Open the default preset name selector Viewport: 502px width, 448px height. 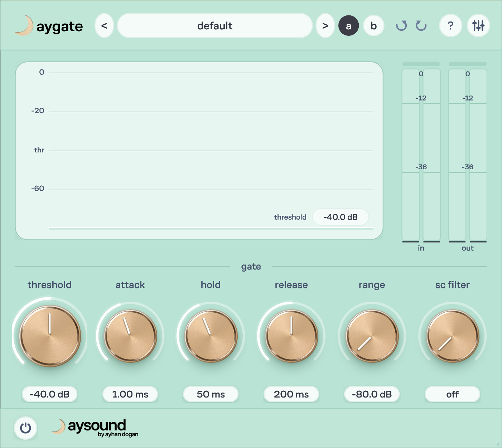215,26
